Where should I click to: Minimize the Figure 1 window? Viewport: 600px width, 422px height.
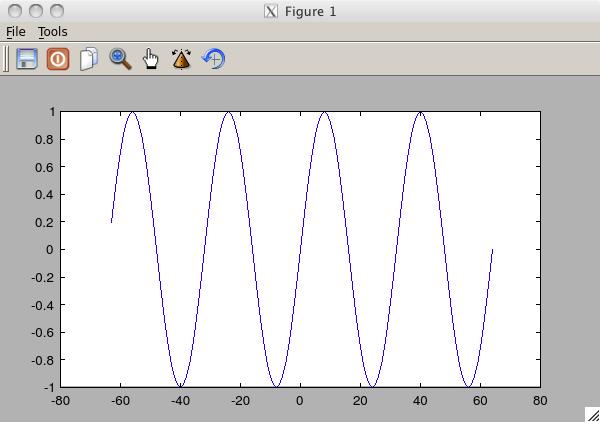(x=35, y=11)
